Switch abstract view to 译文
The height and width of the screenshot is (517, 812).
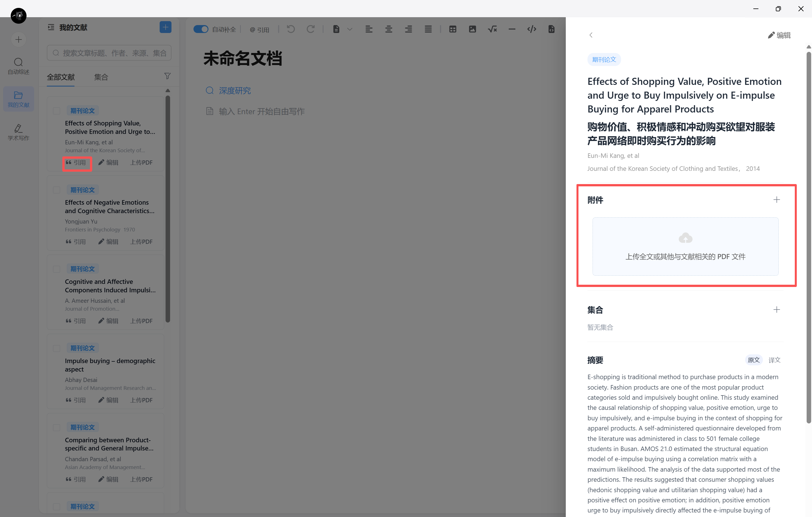click(774, 360)
